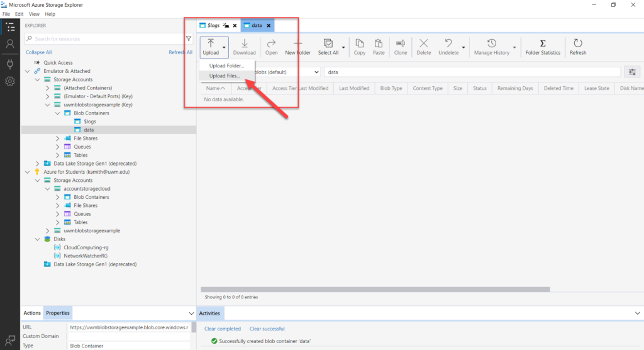The image size is (644, 350).
Task: Open the Select All dropdown arrow
Action: point(343,47)
